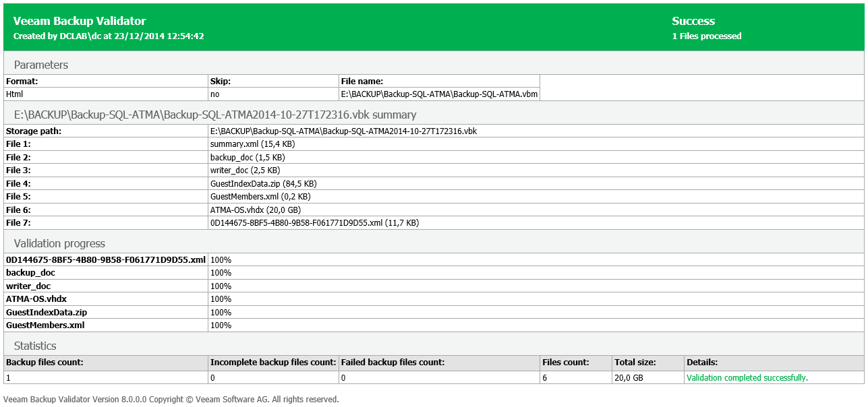
Task: Select writer_doc (2,5 KB) entry
Action: coord(245,170)
